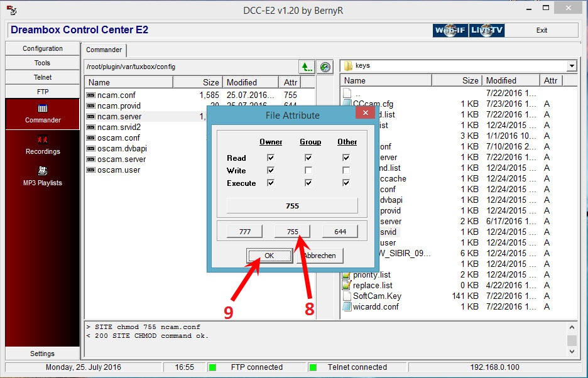This screenshot has width=588, height=378.
Task: Switch to the Telnet menu item
Action: (x=43, y=77)
